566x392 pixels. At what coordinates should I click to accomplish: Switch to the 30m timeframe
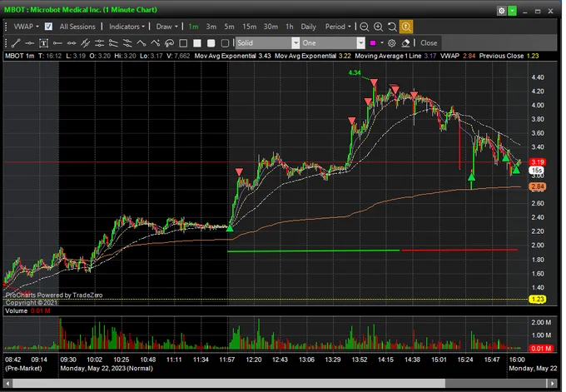(271, 27)
